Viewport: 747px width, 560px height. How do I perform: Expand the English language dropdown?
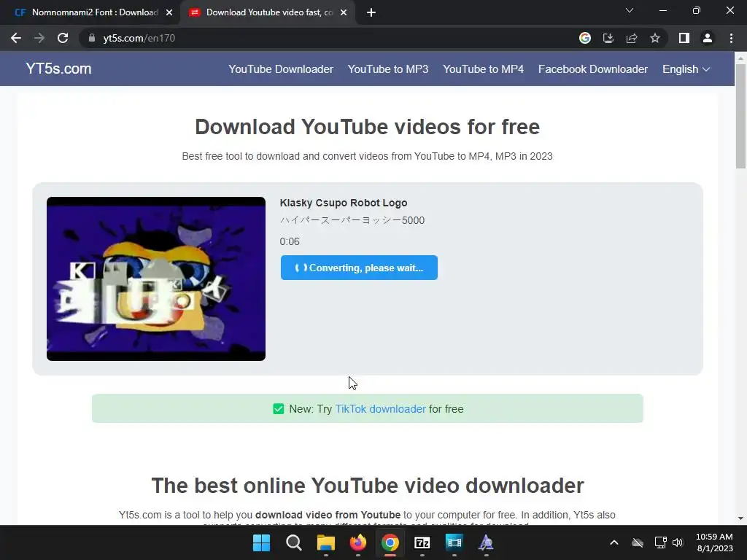(x=686, y=69)
